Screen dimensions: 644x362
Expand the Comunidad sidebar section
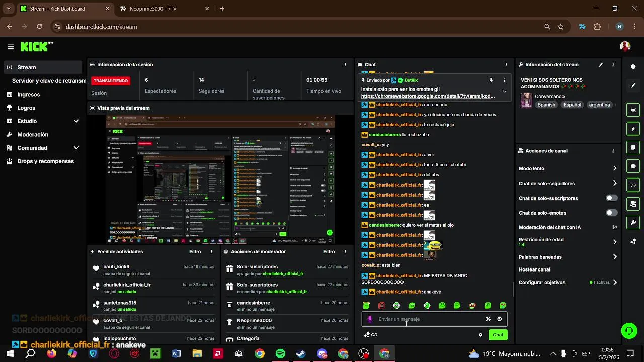click(76, 148)
